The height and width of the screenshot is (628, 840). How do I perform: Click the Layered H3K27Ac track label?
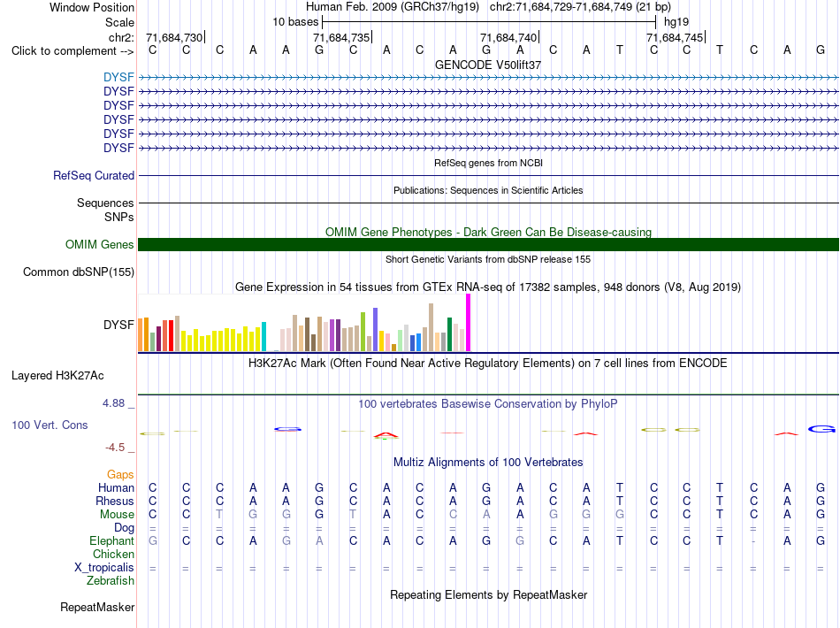coord(57,375)
